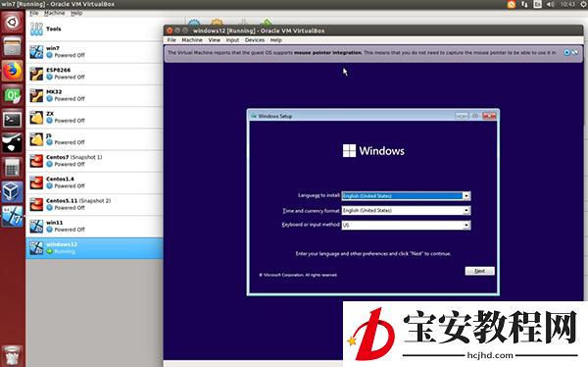Open the Trash in the dock

(x=13, y=355)
